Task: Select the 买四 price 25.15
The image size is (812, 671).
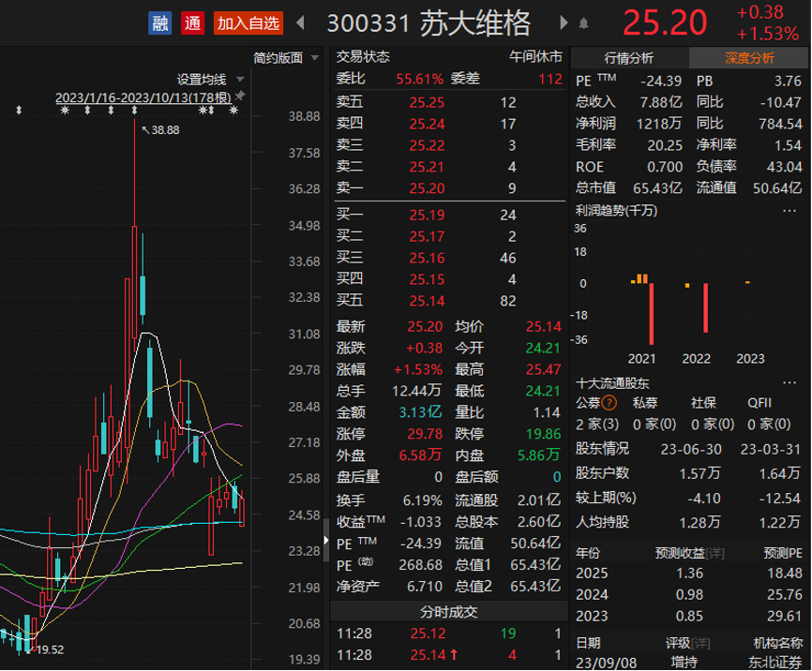Action: coord(427,279)
